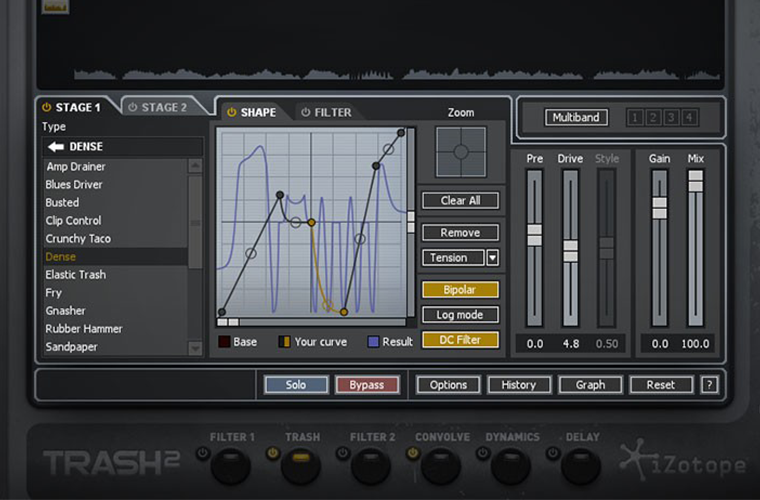Select multiband band 2

point(653,117)
